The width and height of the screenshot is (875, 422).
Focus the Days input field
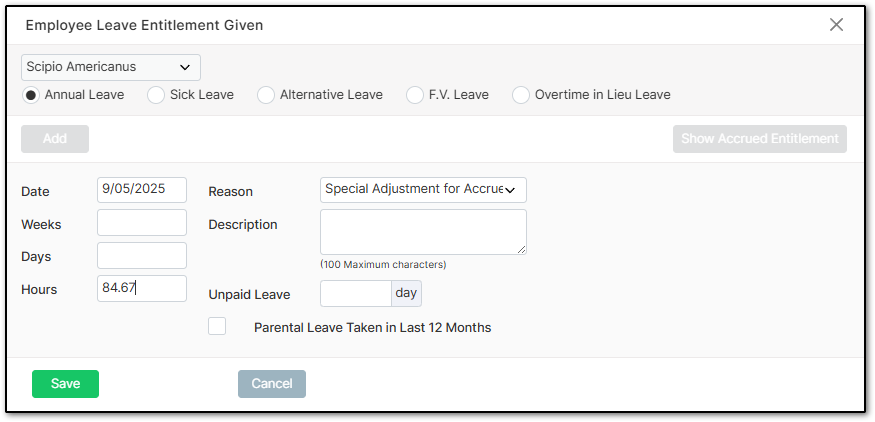click(142, 255)
